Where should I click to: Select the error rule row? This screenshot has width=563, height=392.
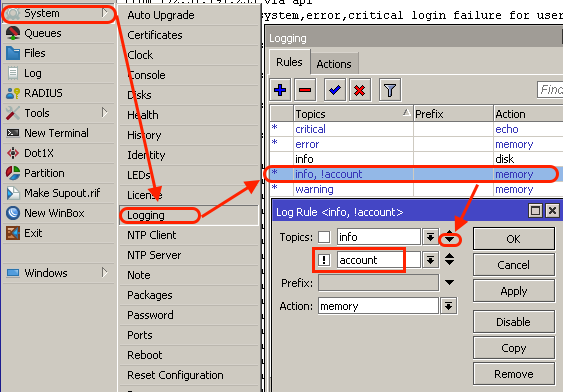[416, 144]
